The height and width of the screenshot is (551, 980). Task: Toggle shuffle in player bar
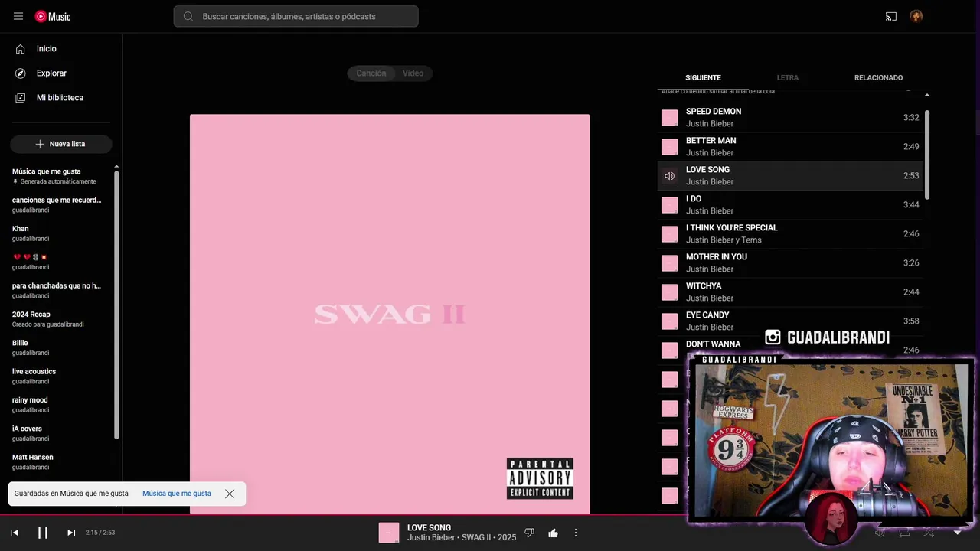click(929, 533)
